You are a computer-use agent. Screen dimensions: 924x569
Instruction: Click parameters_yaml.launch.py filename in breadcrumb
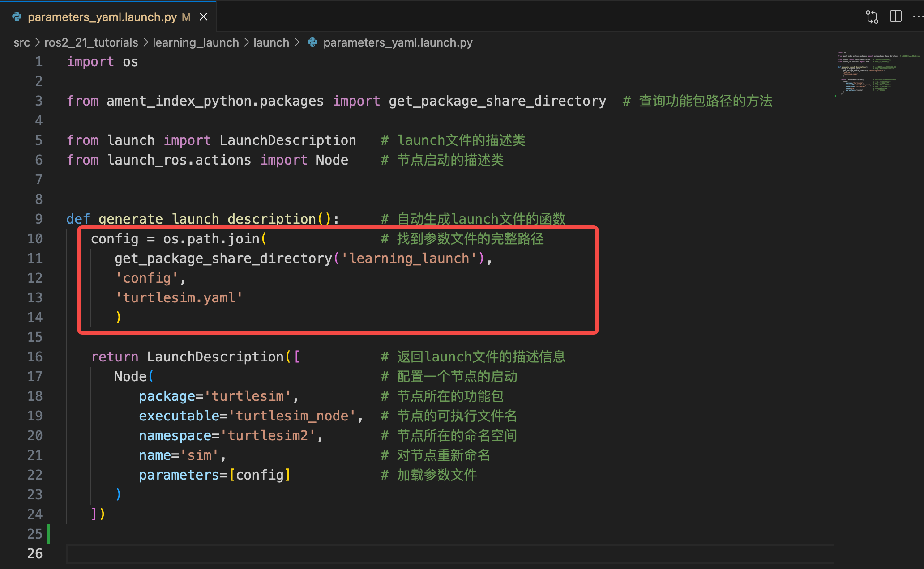coord(398,42)
